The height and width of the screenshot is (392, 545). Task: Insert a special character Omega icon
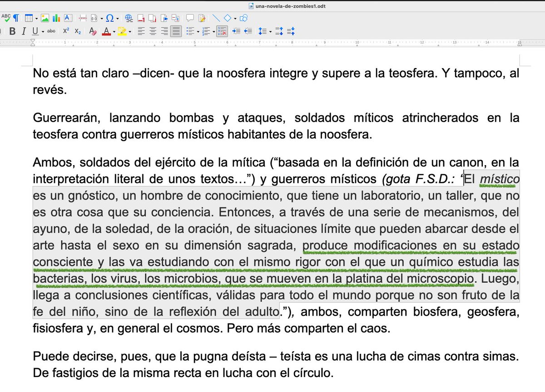click(109, 18)
